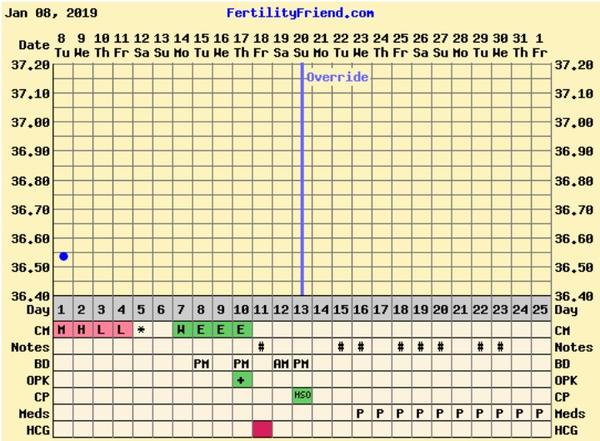Select the red HCG cell on day 11
The image size is (600, 441).
(x=262, y=429)
